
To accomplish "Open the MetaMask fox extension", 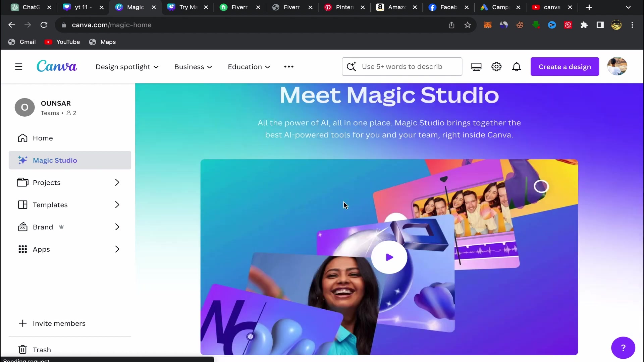I will pos(487,25).
